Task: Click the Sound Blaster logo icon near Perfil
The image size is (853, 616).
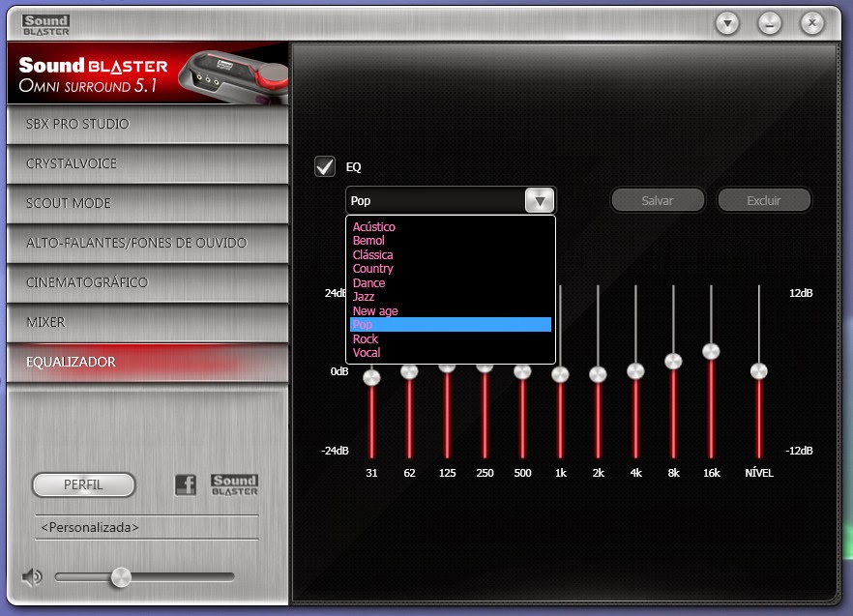Action: point(234,484)
